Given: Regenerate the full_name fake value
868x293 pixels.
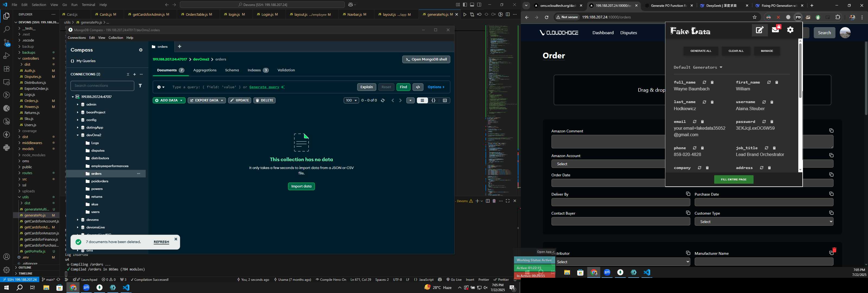Looking at the screenshot, I should (704, 82).
